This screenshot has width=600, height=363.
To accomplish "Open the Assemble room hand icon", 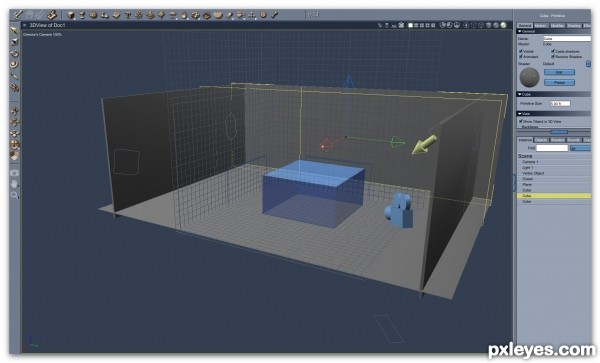I will (52, 15).
